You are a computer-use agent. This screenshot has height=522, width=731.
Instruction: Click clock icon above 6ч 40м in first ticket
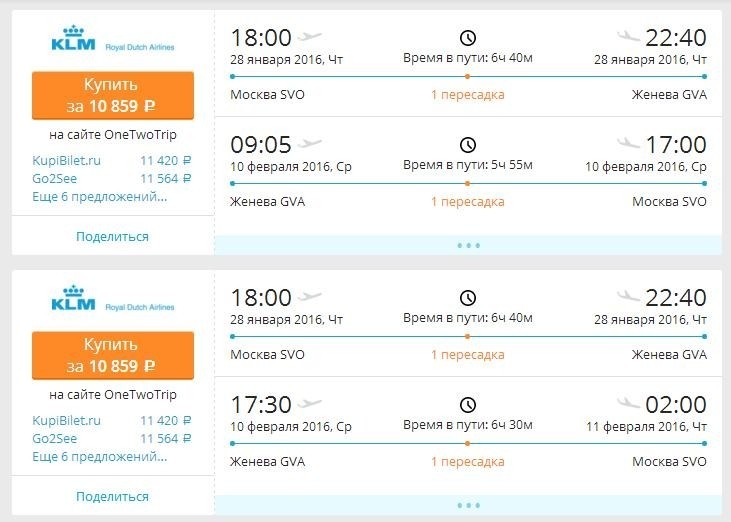468,38
